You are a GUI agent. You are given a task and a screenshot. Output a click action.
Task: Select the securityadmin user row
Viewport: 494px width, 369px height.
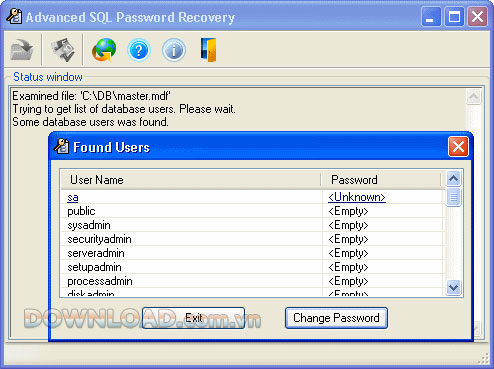click(x=253, y=239)
